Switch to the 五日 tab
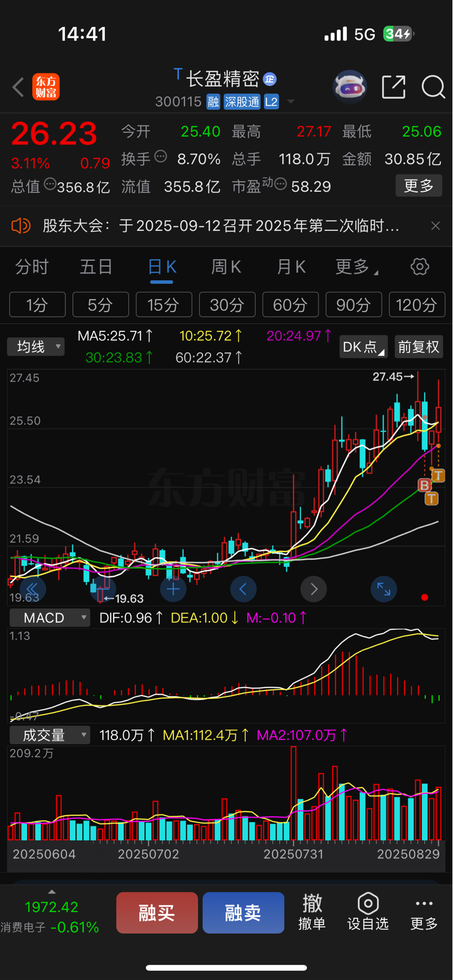Viewport: 453px width, 980px height. 96,267
